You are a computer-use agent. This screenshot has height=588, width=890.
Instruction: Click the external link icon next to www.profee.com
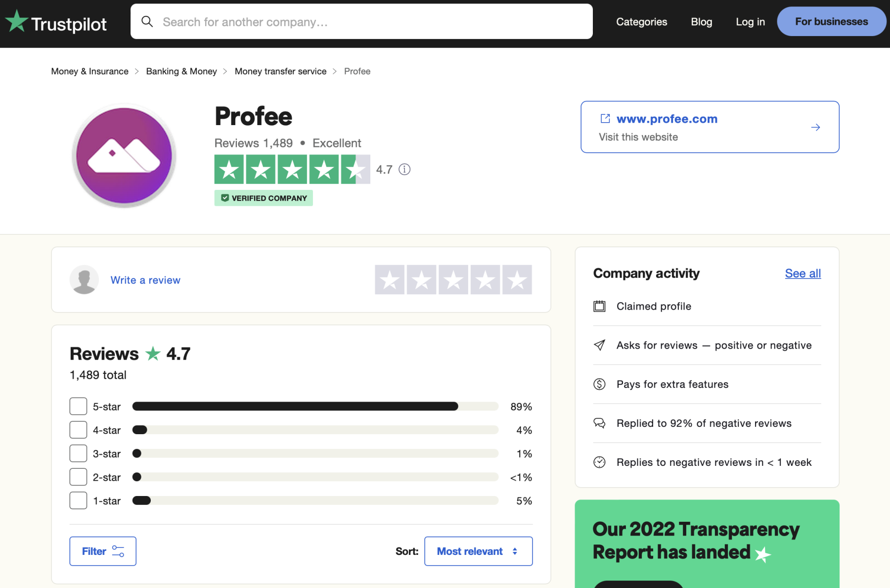pyautogui.click(x=605, y=119)
